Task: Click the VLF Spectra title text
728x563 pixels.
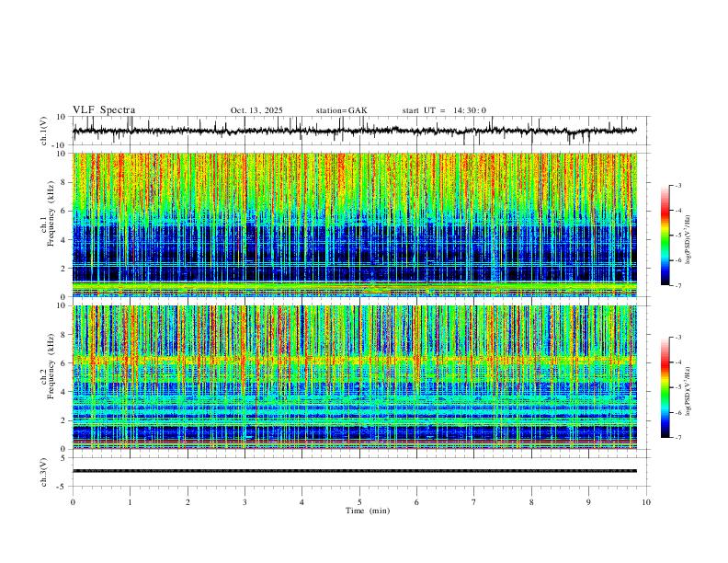Action: click(x=104, y=110)
